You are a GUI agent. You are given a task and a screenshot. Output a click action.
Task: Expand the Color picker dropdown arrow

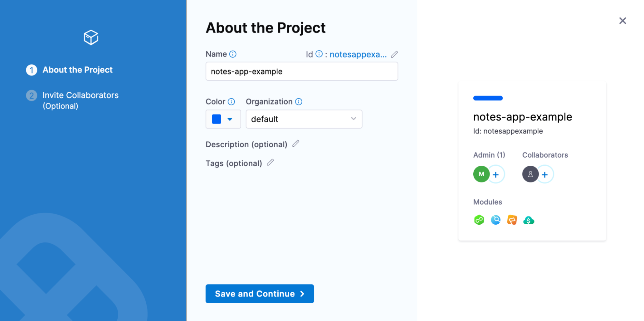[x=230, y=119]
